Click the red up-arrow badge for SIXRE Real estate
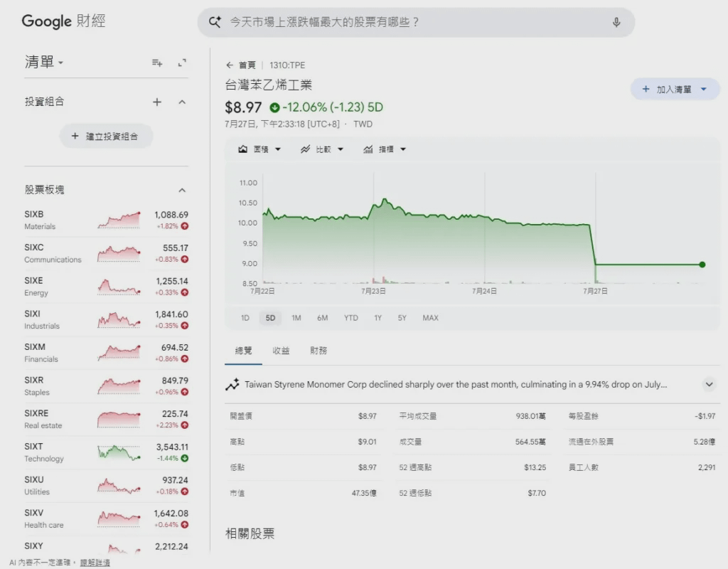The width and height of the screenshot is (728, 569). click(x=185, y=425)
